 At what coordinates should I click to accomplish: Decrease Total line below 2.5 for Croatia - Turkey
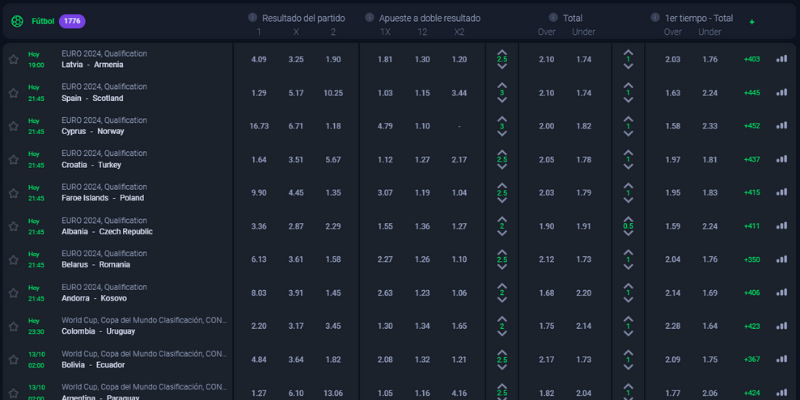[x=502, y=167]
